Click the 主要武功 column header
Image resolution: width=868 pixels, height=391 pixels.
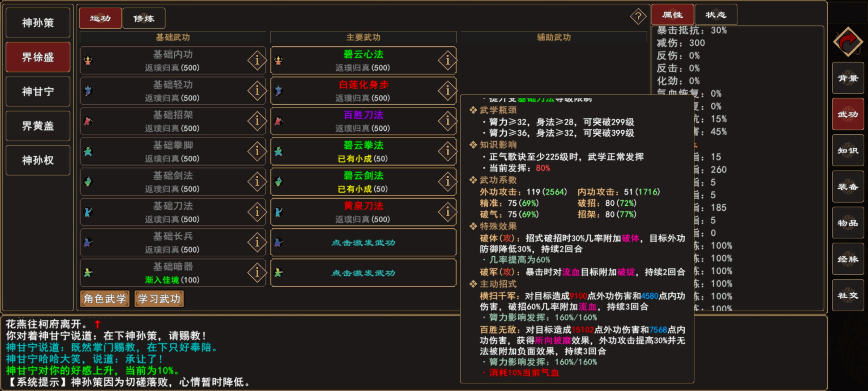363,37
